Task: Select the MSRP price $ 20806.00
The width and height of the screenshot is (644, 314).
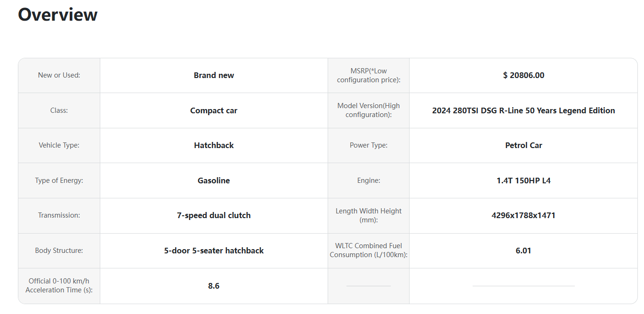Action: tap(523, 75)
